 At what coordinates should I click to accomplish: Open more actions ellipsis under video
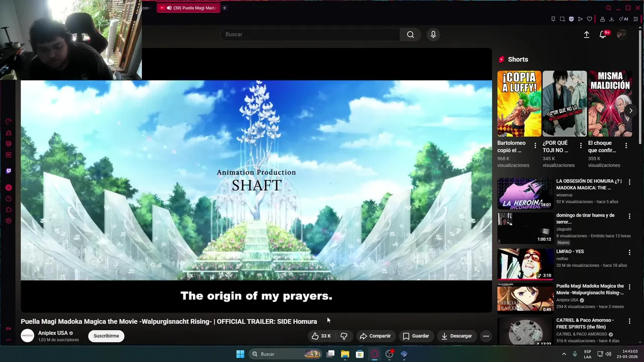click(x=486, y=336)
